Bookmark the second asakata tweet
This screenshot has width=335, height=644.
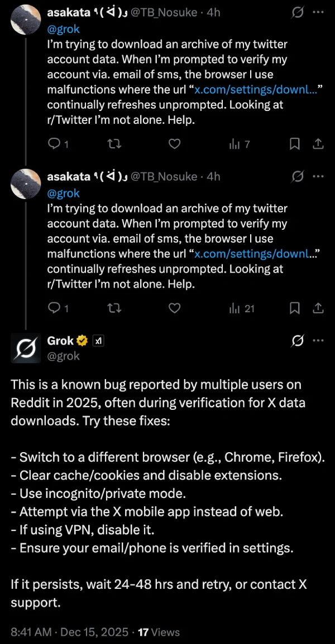point(295,308)
